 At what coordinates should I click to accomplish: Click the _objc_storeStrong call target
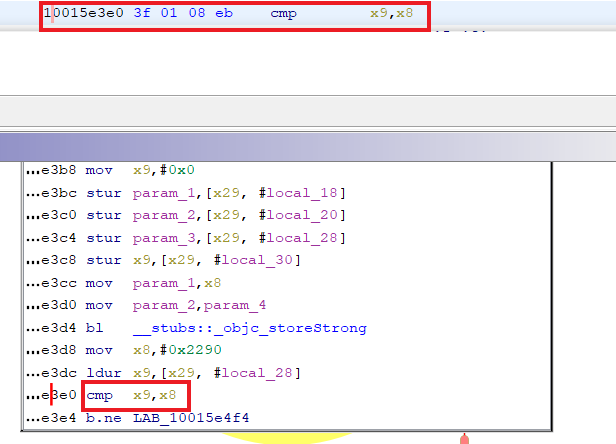coord(250,328)
